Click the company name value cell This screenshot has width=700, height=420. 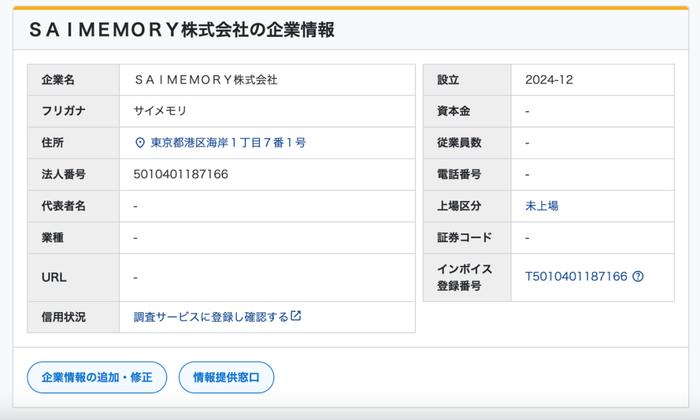(267, 80)
